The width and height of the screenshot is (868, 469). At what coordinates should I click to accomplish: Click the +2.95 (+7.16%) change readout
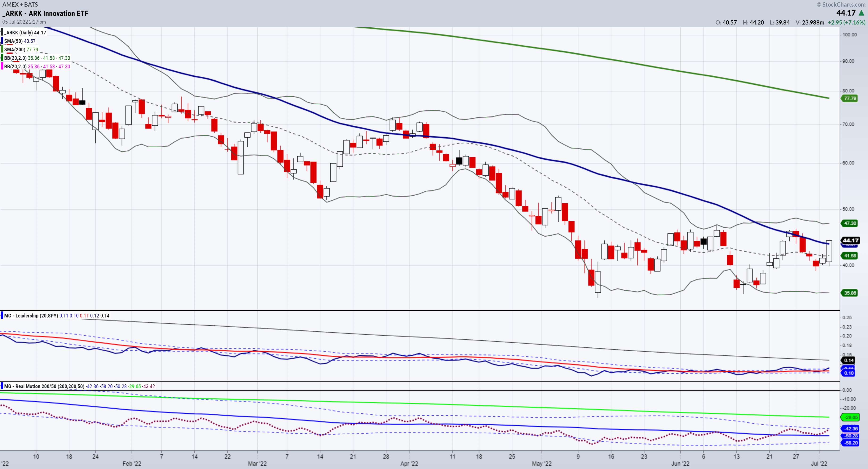pyautogui.click(x=847, y=23)
